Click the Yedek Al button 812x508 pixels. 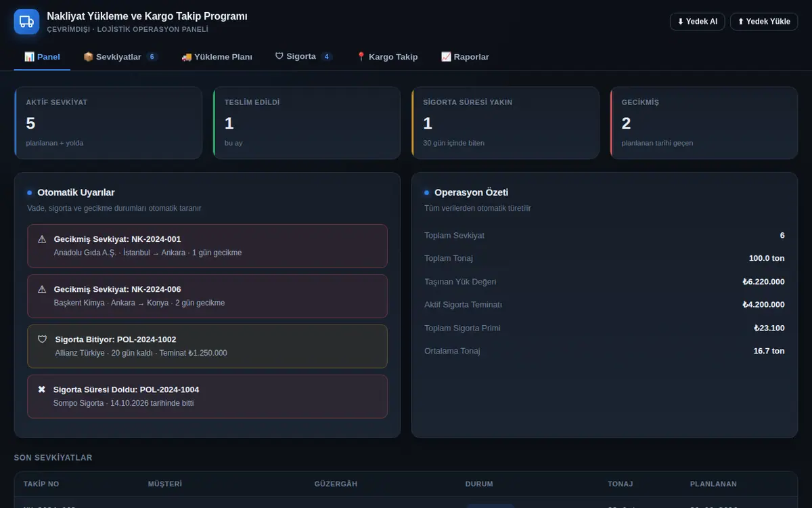(x=697, y=22)
